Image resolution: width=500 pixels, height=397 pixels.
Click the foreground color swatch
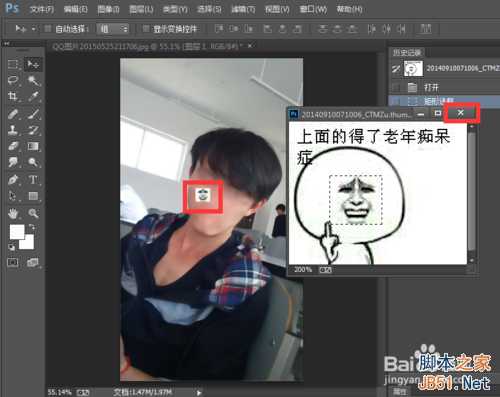17,232
